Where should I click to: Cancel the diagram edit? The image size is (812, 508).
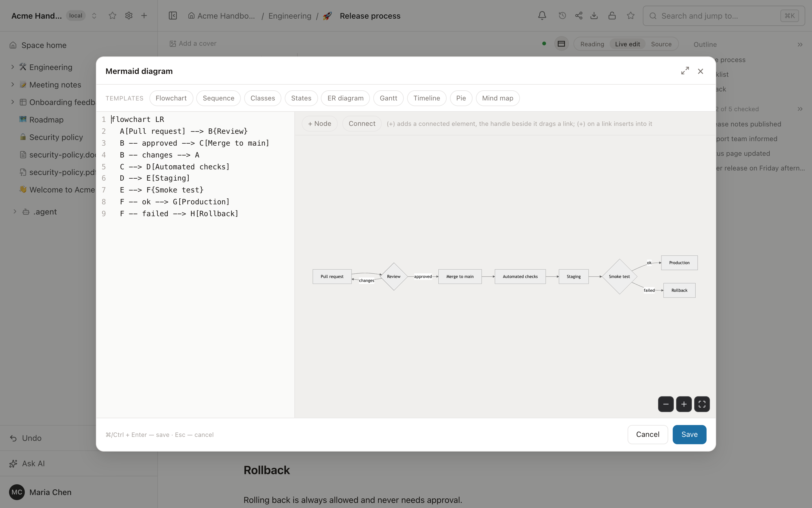coord(648,434)
